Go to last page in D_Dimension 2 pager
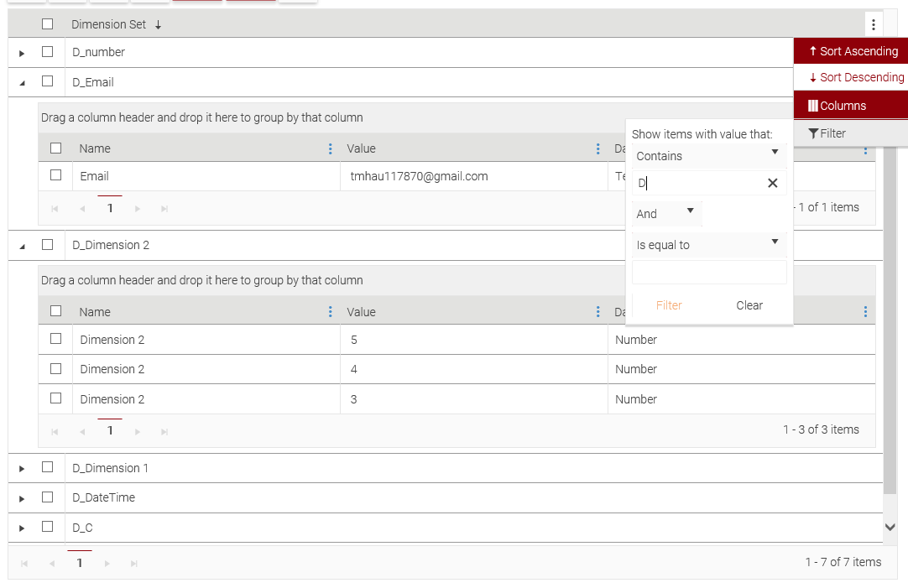 [164, 431]
